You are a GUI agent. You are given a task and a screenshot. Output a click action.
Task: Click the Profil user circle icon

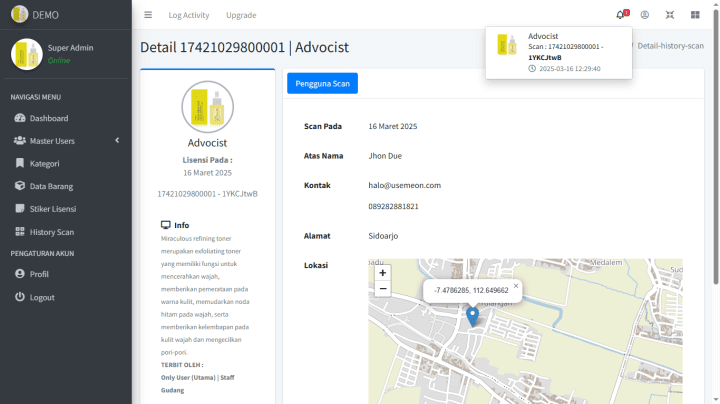pyautogui.click(x=20, y=274)
